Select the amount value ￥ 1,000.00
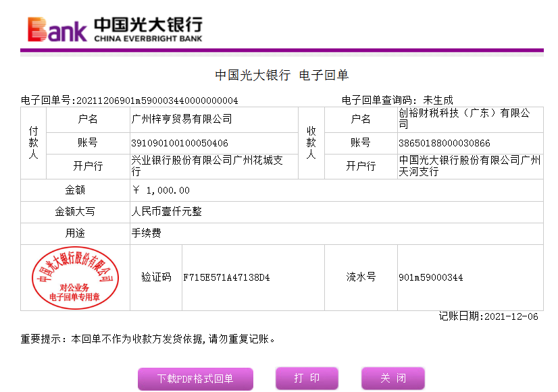Screen dimensions: 558x392 tap(161, 190)
